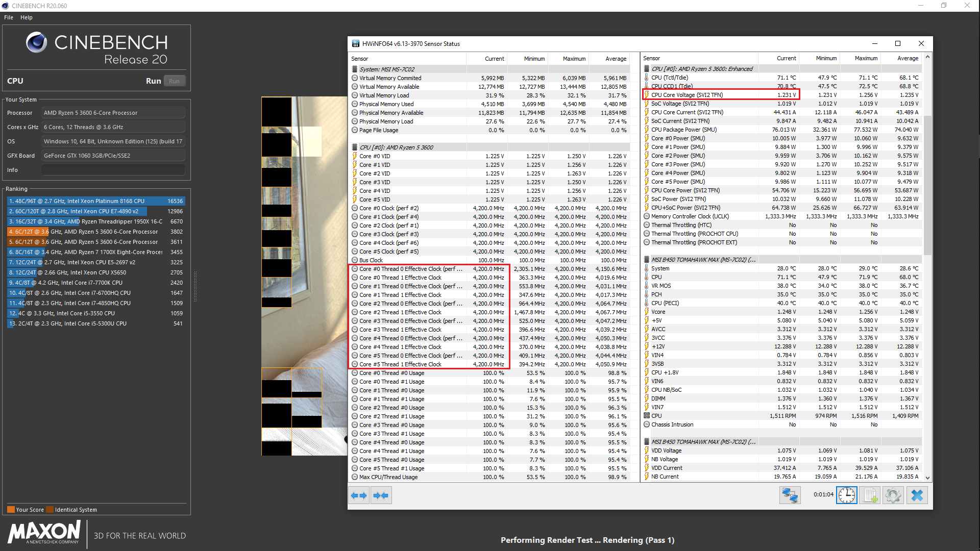Click the empty Info field

pyautogui.click(x=113, y=170)
